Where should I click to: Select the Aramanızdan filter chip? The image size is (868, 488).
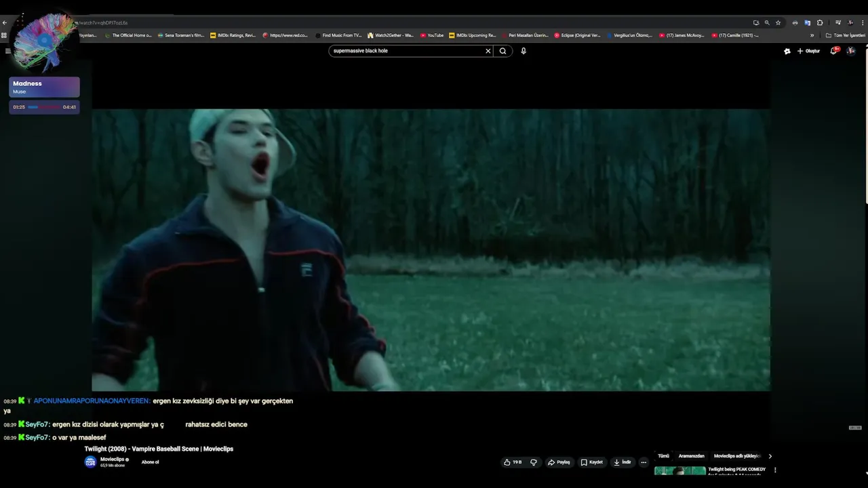tap(692, 456)
